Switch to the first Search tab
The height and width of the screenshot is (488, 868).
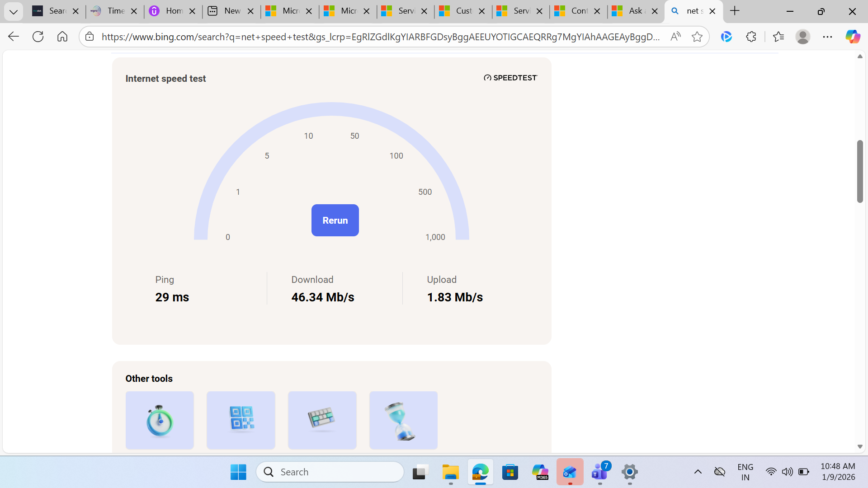54,11
